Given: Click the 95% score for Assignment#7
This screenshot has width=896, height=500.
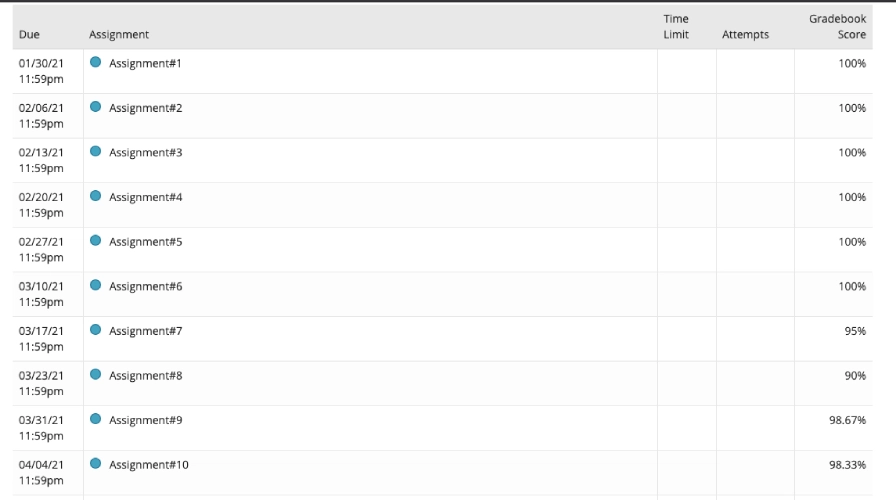Looking at the screenshot, I should click(853, 331).
